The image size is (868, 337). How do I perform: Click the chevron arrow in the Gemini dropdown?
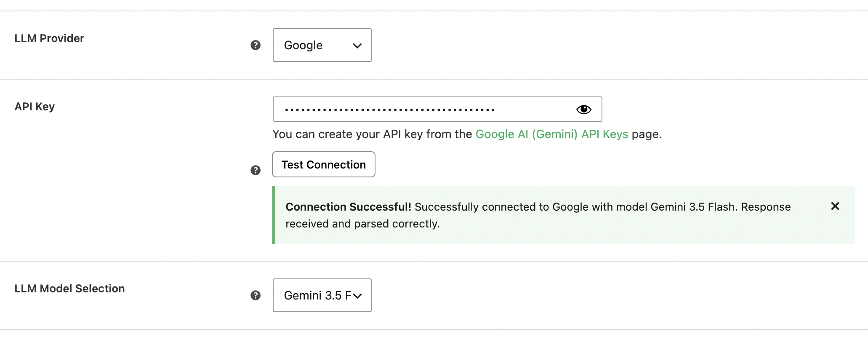357,296
